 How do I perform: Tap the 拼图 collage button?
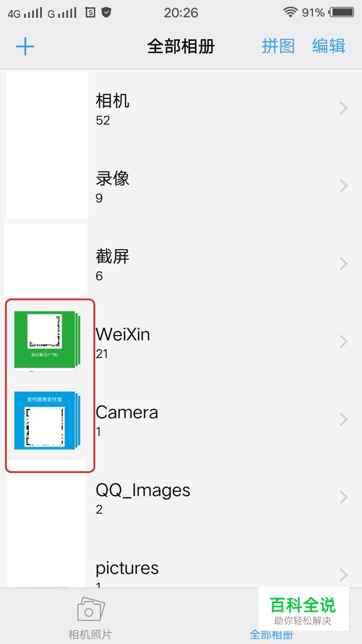click(278, 46)
